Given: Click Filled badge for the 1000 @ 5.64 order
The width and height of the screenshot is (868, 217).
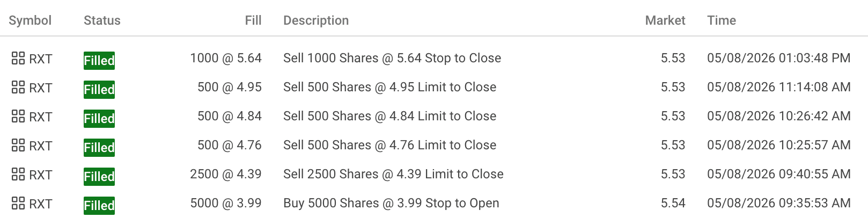Looking at the screenshot, I should click(x=99, y=61).
